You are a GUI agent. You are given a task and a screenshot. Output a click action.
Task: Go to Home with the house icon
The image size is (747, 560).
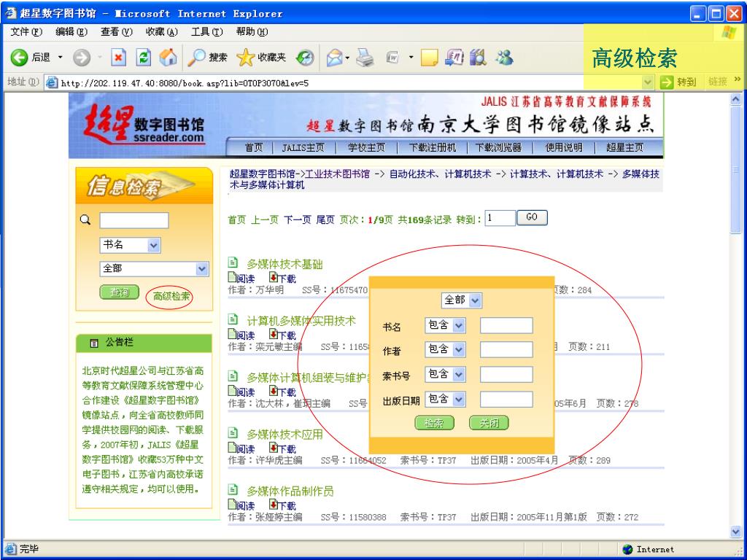click(168, 58)
